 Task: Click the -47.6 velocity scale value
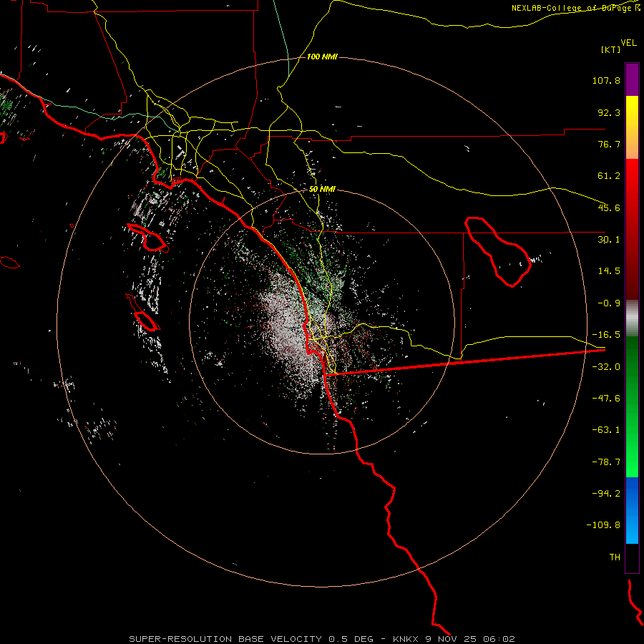click(606, 399)
